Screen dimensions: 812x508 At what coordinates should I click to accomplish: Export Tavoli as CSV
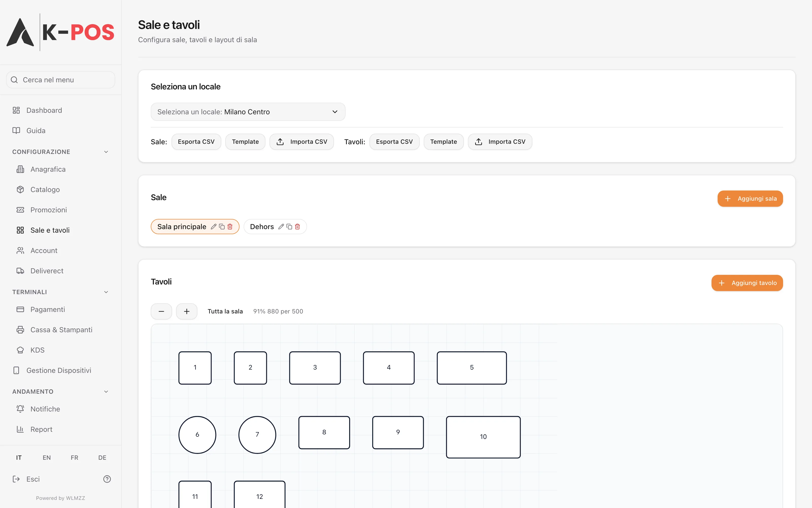pos(394,142)
